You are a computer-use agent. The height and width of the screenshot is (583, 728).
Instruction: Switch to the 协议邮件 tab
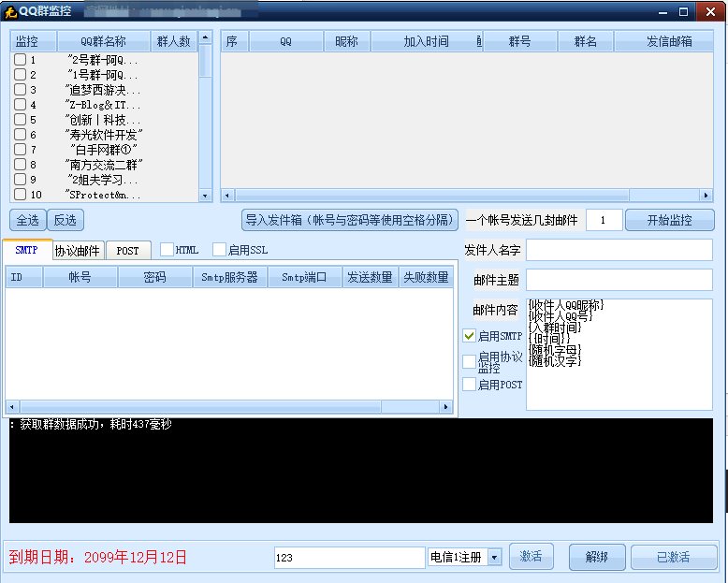[77, 251]
